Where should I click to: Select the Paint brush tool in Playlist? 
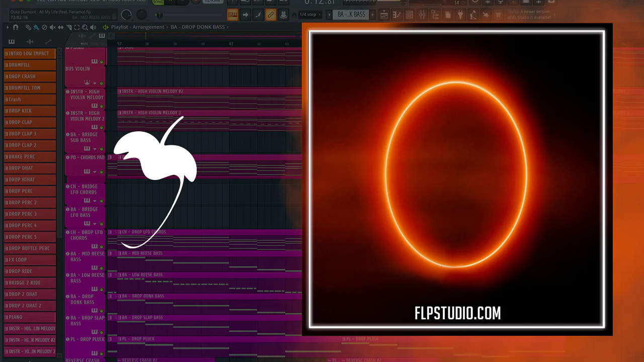tap(36, 27)
